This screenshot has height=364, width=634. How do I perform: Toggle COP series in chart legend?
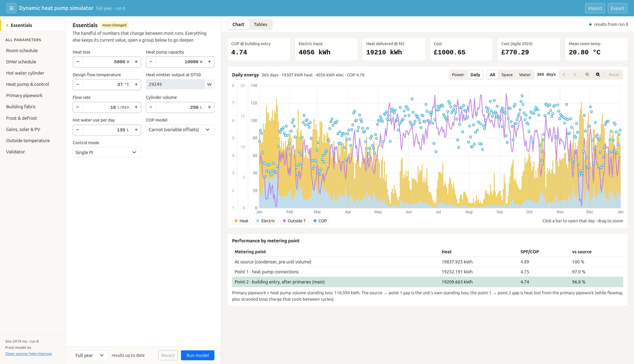pyautogui.click(x=320, y=221)
